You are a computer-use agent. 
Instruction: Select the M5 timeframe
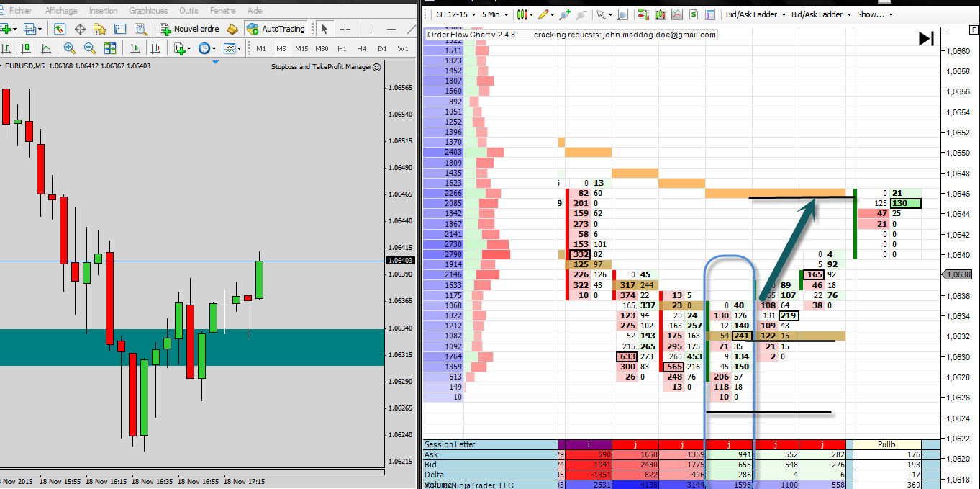[x=281, y=48]
